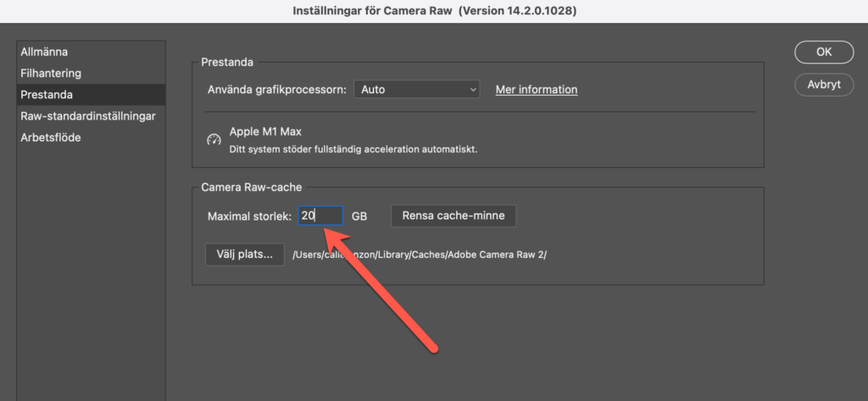Click the Maximal storlek input field

(x=320, y=216)
